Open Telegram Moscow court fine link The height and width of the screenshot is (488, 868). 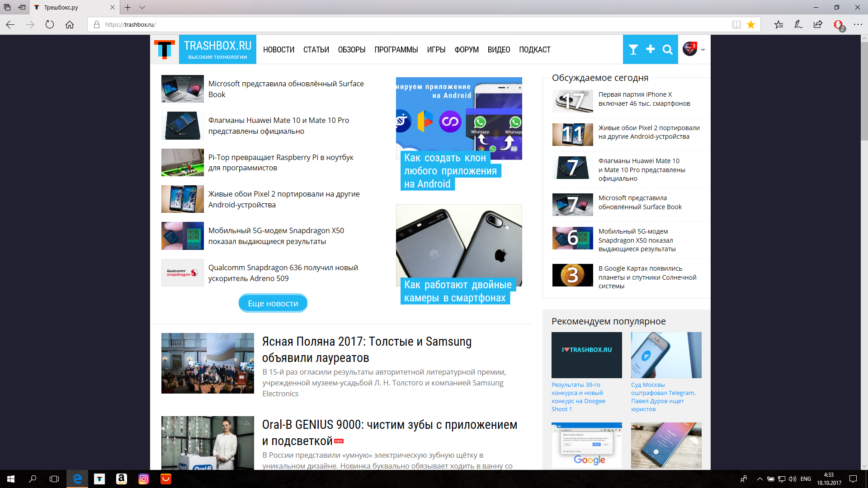(663, 397)
